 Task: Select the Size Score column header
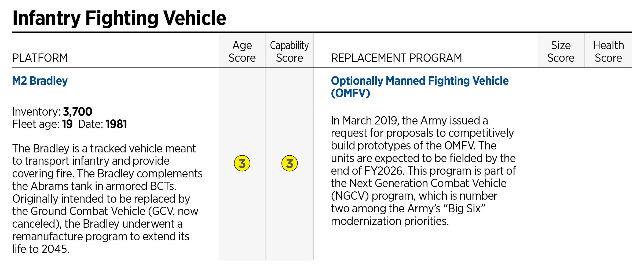561,51
